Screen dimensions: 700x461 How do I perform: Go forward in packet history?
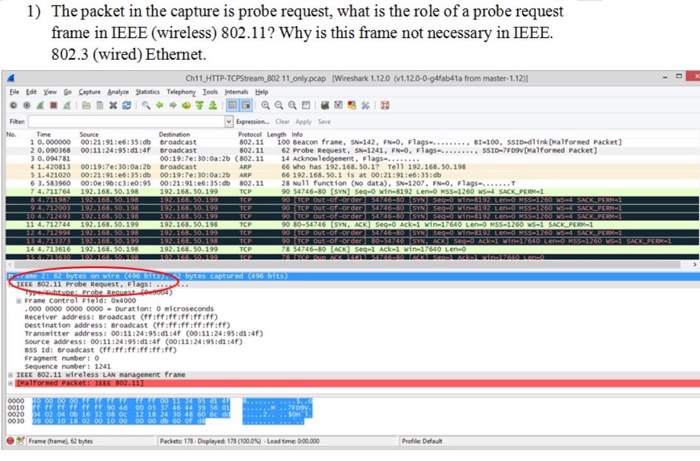tap(173, 105)
